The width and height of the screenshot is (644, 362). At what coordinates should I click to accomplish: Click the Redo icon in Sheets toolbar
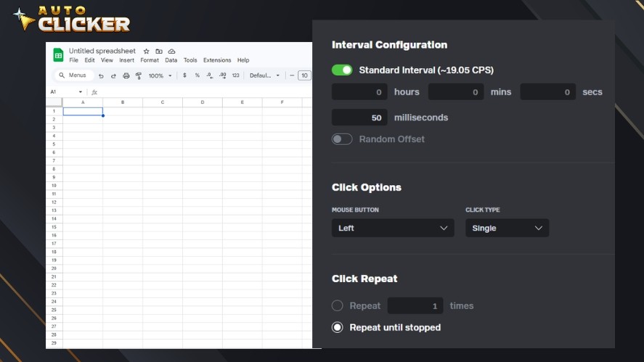point(113,75)
